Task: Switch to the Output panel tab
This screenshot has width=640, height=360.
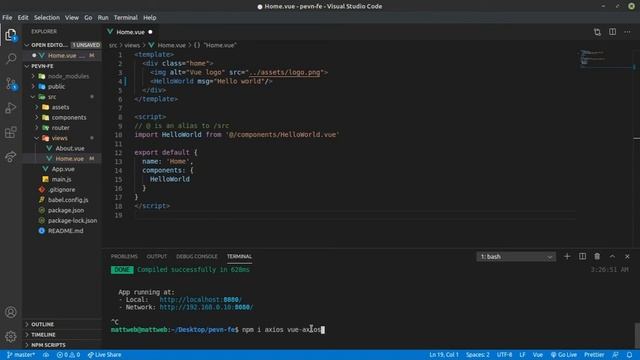Action: pyautogui.click(x=157, y=256)
